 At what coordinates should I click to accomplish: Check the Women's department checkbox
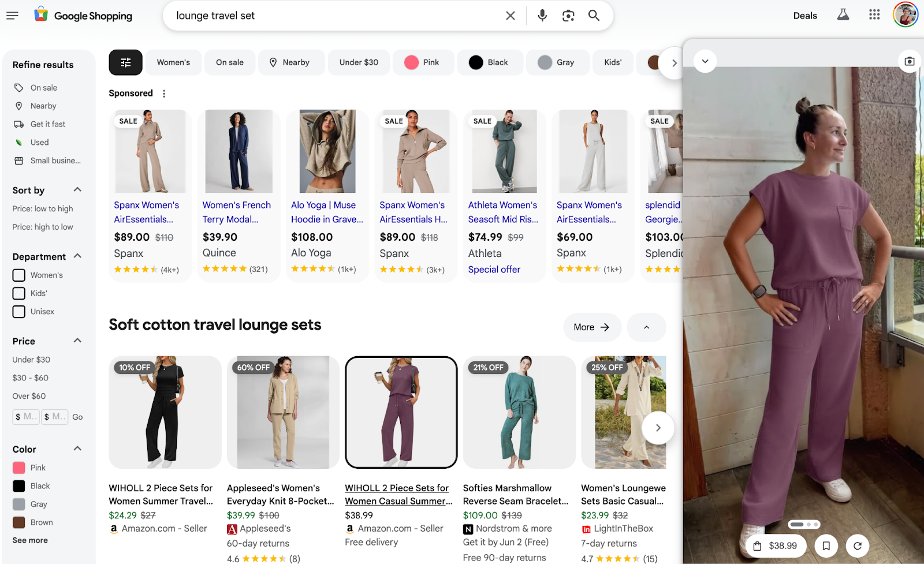pos(18,275)
